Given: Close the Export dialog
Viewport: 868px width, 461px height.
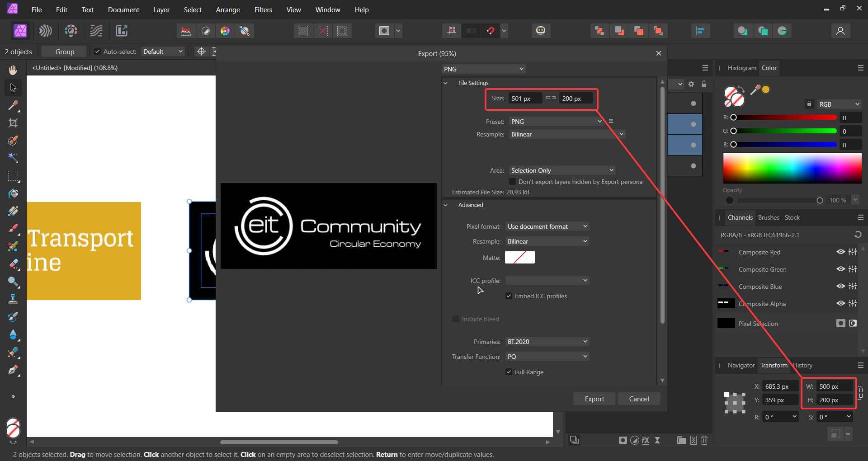Looking at the screenshot, I should [659, 53].
